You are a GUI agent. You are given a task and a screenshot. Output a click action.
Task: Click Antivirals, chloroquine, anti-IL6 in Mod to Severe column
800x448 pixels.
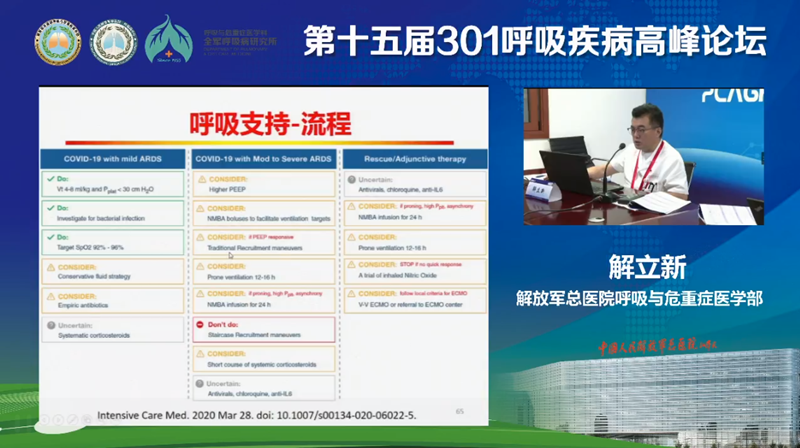(x=250, y=394)
